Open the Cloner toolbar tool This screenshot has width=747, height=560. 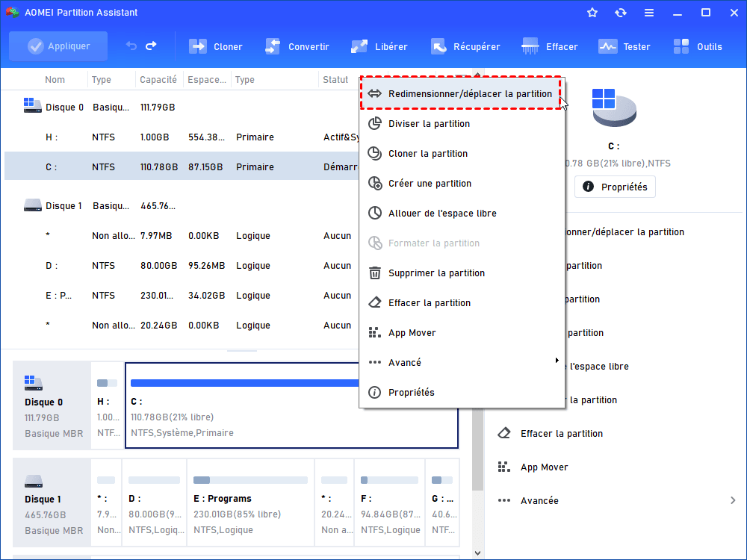pos(215,46)
